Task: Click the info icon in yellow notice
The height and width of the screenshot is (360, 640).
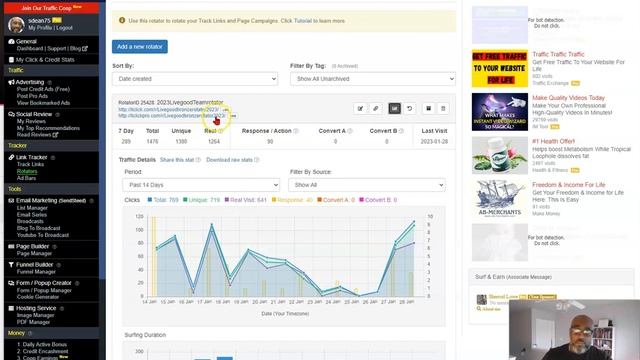Action: (122, 20)
